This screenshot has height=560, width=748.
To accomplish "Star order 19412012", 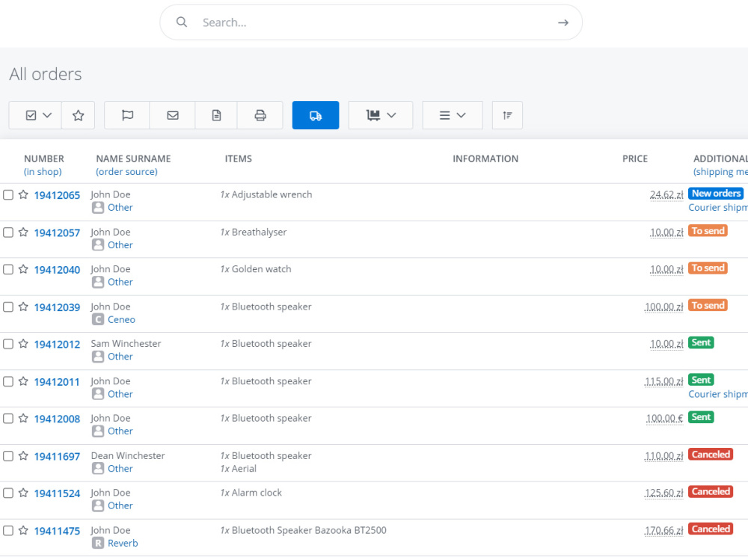I will [x=23, y=344].
